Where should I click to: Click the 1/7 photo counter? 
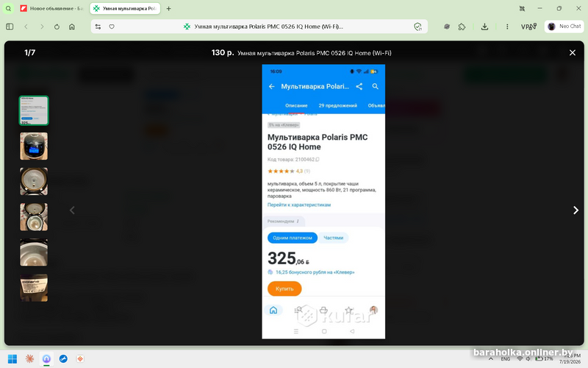29,52
